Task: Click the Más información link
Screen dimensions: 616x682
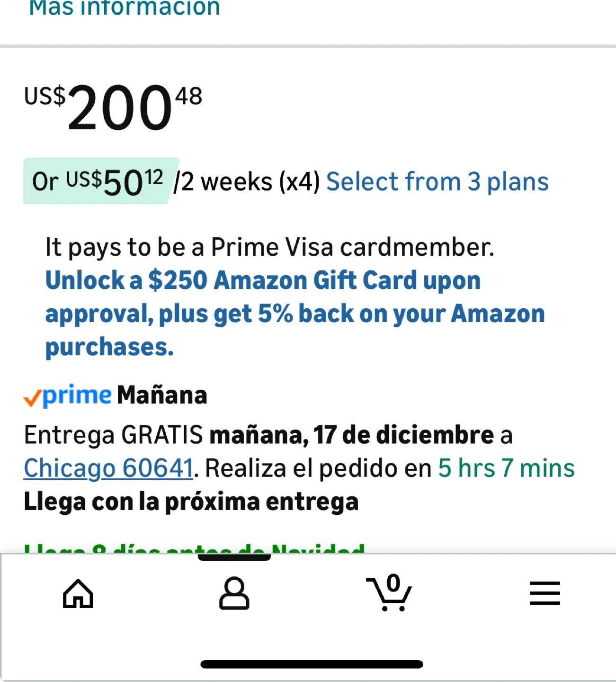Action: pyautogui.click(x=125, y=8)
